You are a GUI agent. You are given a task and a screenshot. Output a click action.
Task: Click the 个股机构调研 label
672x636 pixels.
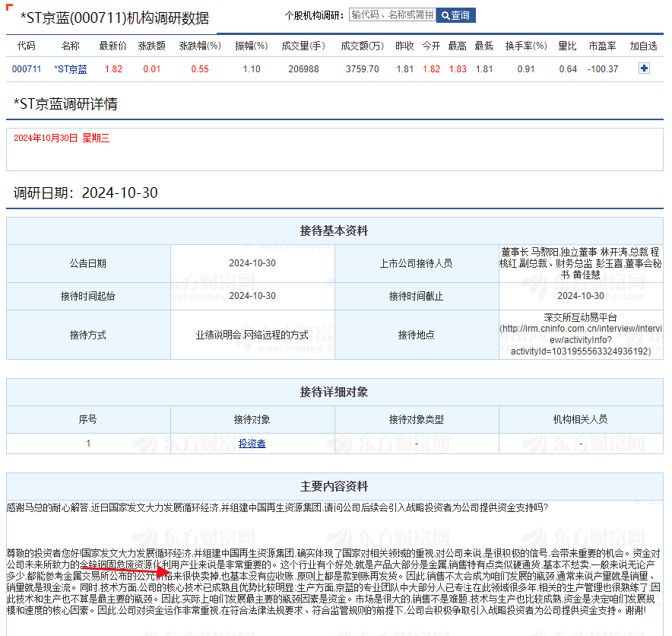[314, 15]
